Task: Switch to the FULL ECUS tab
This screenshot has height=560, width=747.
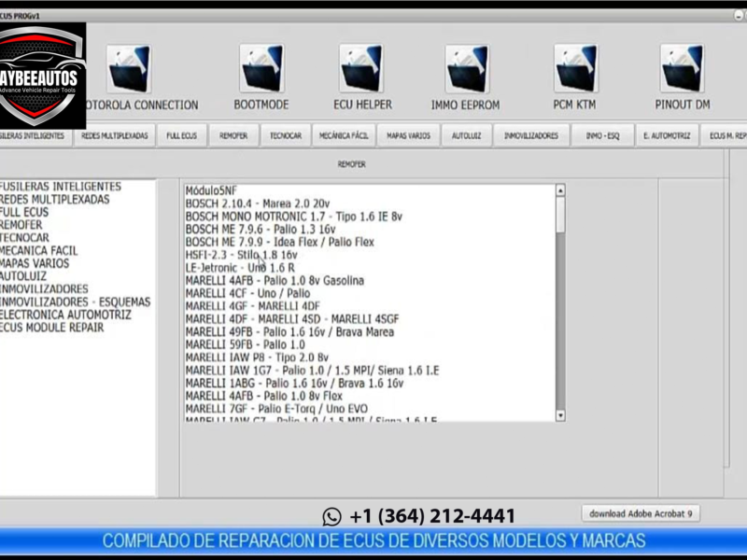Action: 181,135
